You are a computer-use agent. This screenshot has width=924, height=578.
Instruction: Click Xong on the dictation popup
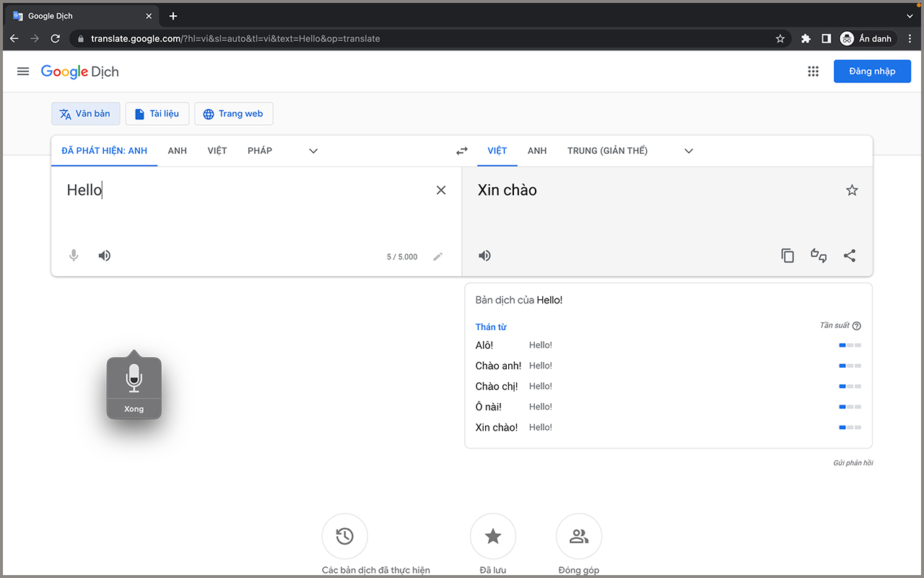click(x=134, y=409)
